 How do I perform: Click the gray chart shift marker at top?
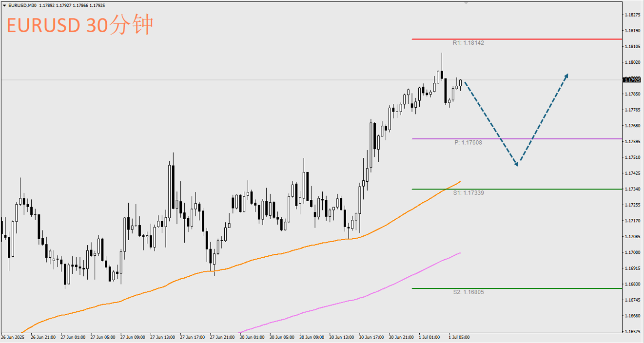pos(466,2)
